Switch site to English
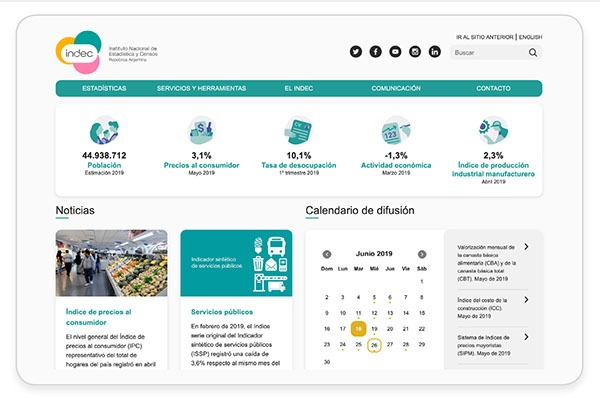 tap(530, 37)
